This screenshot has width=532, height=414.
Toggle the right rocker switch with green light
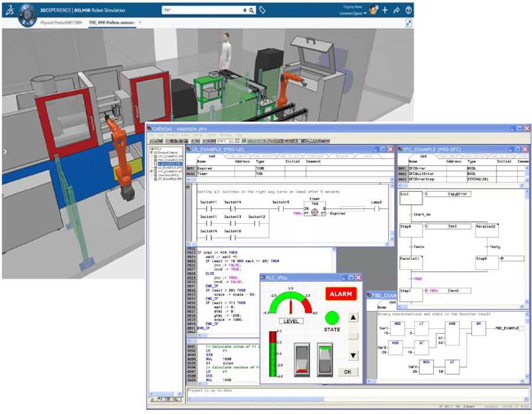[x=325, y=360]
